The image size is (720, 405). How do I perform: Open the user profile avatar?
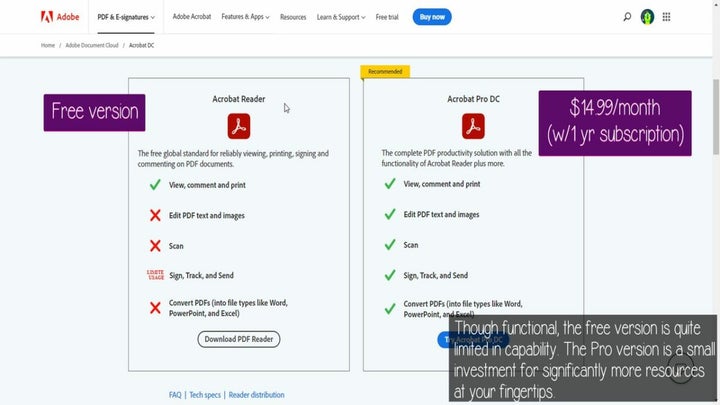click(647, 17)
